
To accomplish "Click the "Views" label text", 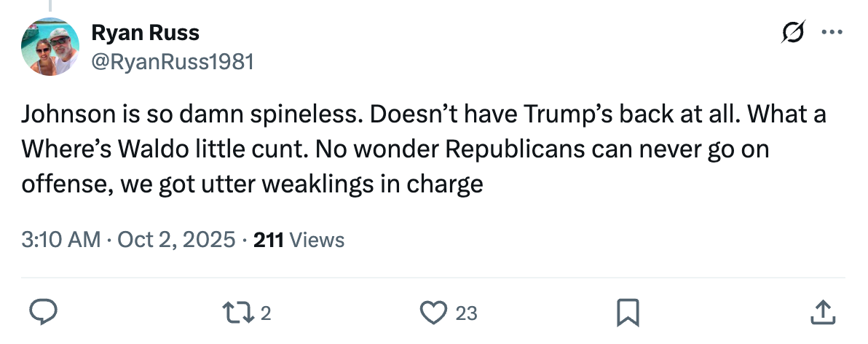I will 317,239.
